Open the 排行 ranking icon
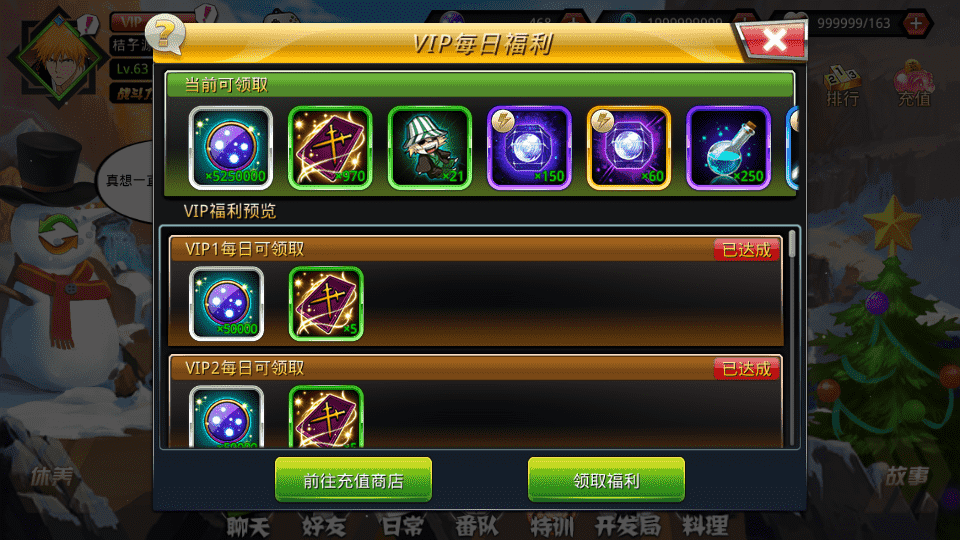Screen dimensions: 960x540 (843, 86)
